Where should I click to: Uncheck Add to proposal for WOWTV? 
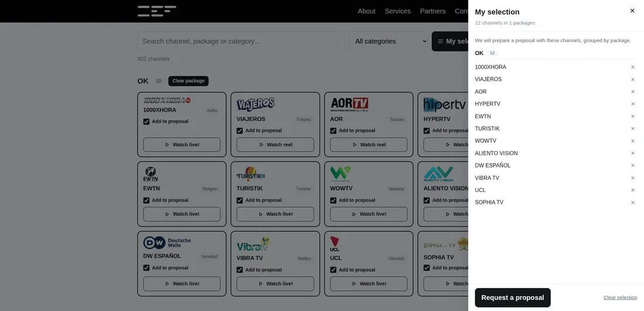tap(333, 200)
